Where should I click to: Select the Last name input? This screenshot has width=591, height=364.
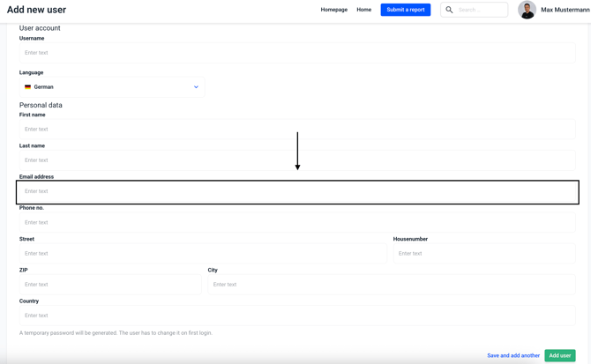(296, 160)
